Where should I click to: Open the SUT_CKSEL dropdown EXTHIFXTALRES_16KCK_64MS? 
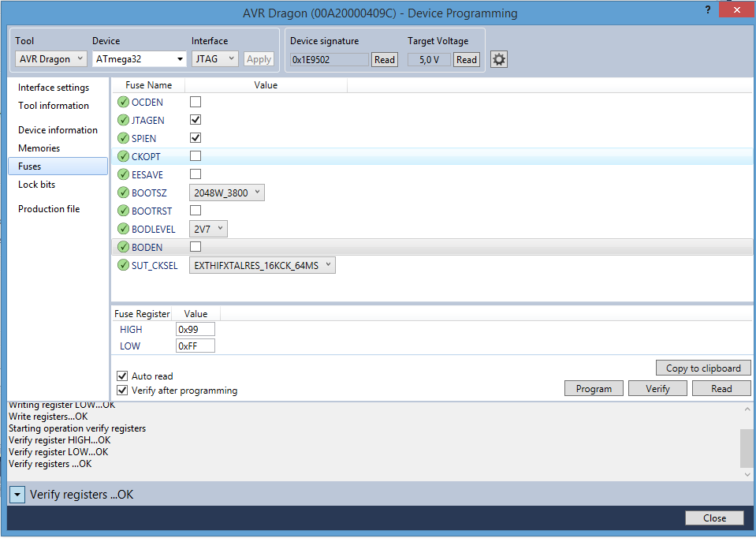(263, 265)
